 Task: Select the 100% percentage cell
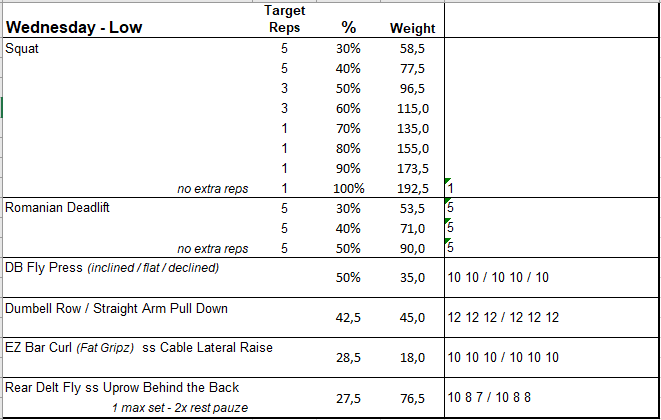pos(350,188)
